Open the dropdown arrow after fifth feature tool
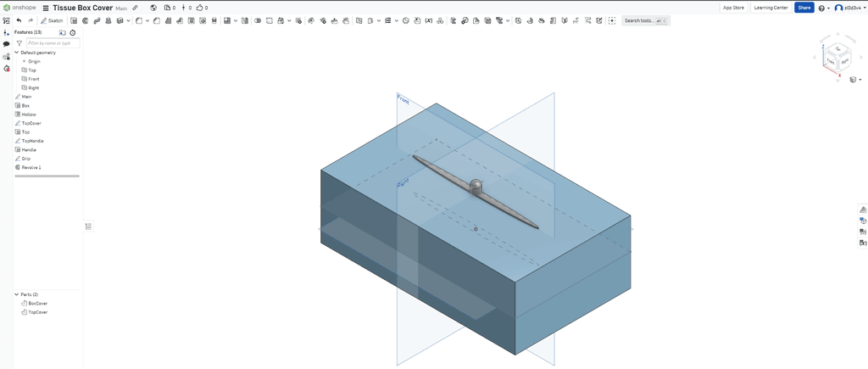Image resolution: width=868 pixels, height=369 pixels. click(x=129, y=20)
